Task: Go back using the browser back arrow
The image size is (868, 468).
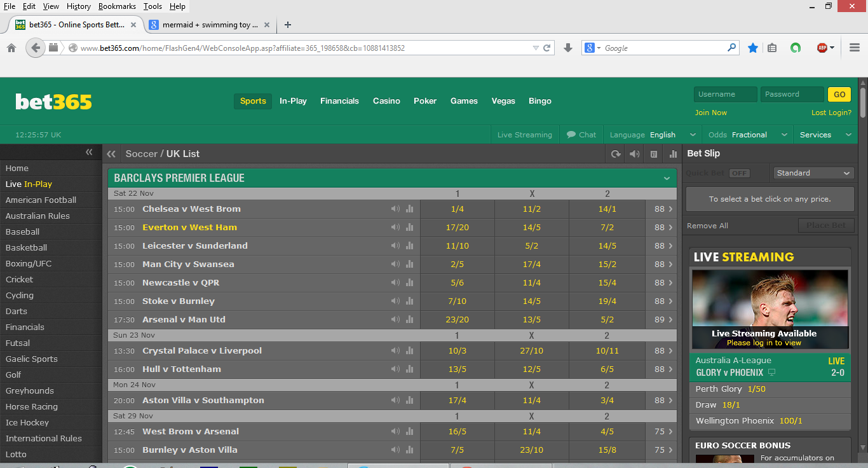Action: (x=36, y=48)
